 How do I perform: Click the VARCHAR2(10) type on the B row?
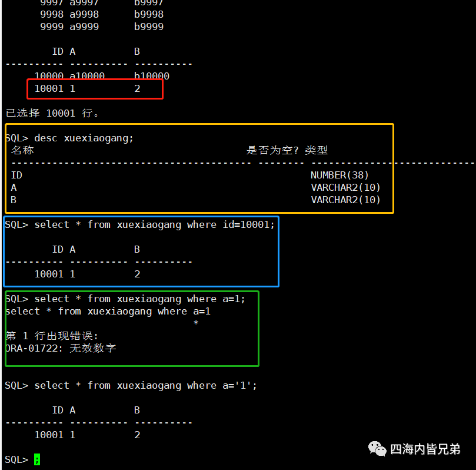pyautogui.click(x=345, y=200)
